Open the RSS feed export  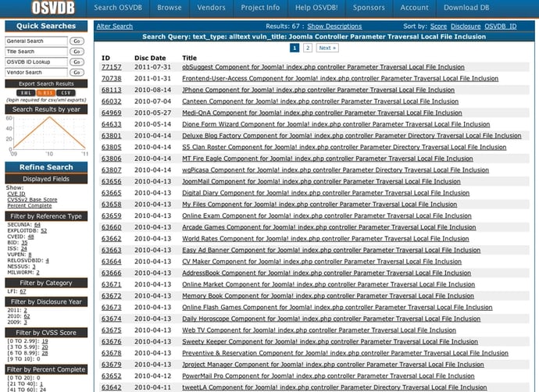(x=46, y=93)
